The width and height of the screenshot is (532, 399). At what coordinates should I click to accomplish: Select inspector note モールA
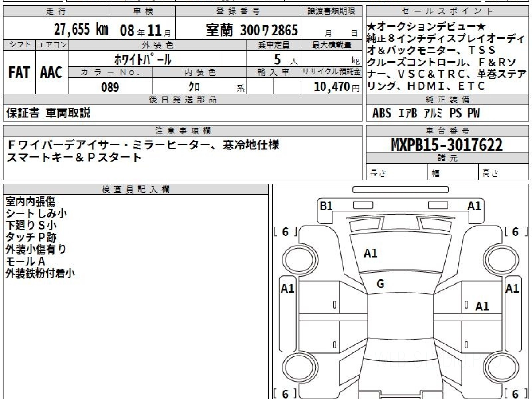click(26, 262)
